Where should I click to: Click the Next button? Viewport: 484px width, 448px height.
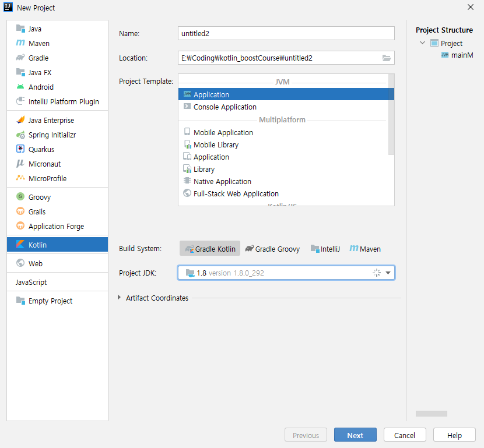[x=355, y=435]
